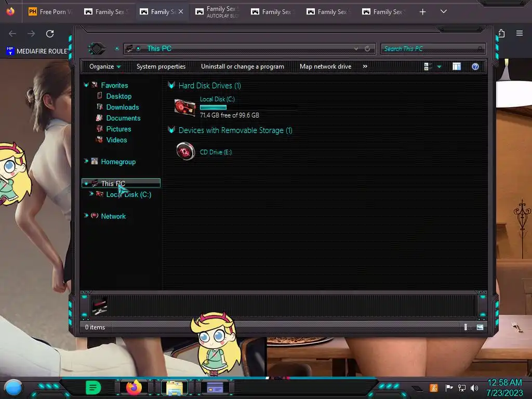Open the address bar history dropdown arrow

pos(356,49)
